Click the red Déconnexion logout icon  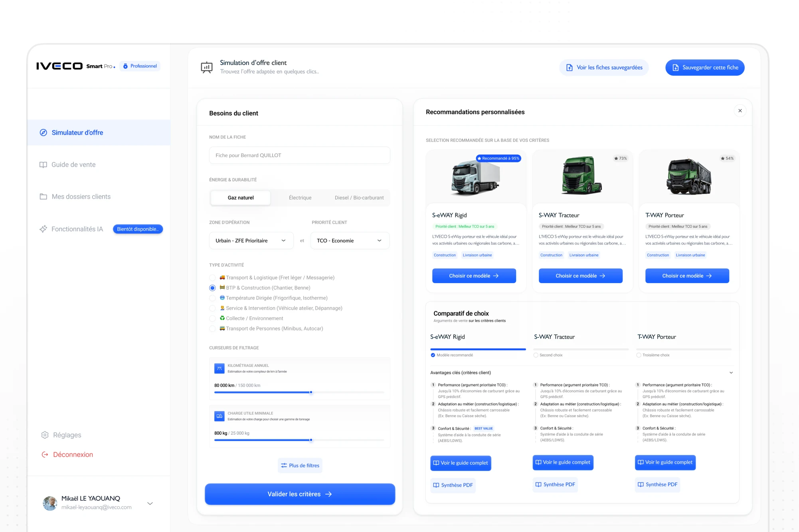point(45,455)
